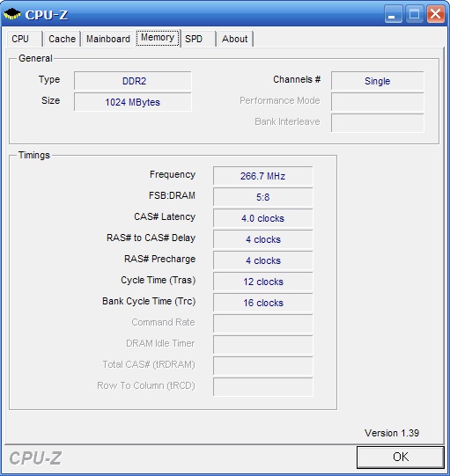The image size is (450, 476).
Task: Click the Size field showing 1024 MBytes
Action: point(133,102)
